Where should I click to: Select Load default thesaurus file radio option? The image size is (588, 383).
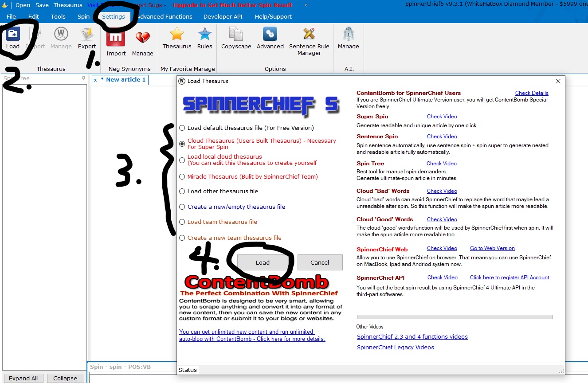[x=182, y=128]
